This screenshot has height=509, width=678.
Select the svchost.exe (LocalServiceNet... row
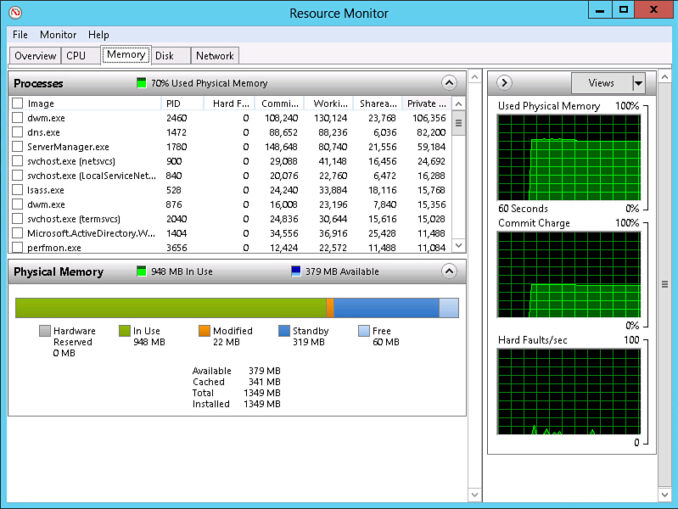(x=230, y=175)
